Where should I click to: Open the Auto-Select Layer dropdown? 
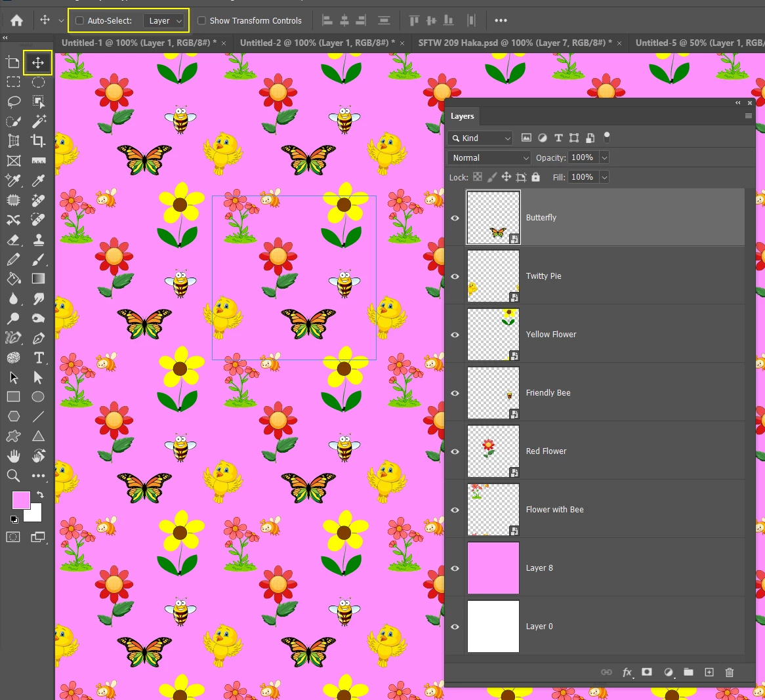click(165, 20)
